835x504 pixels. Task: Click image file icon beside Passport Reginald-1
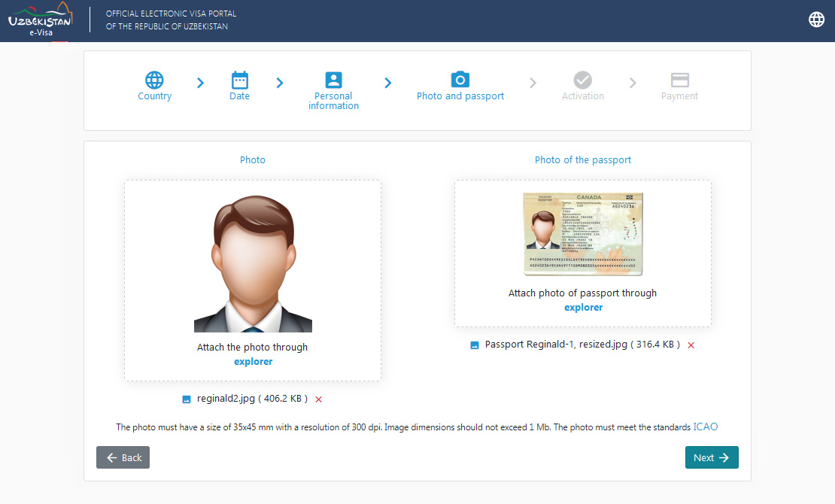[475, 345]
